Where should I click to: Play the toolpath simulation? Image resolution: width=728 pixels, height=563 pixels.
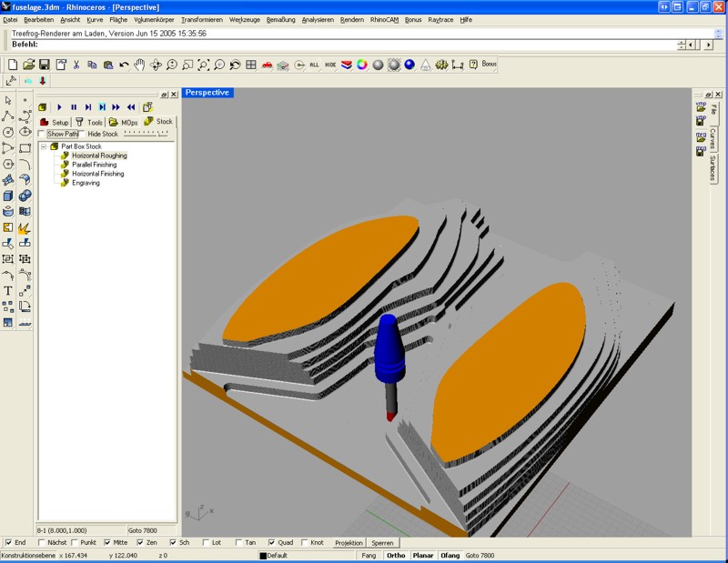tap(59, 107)
